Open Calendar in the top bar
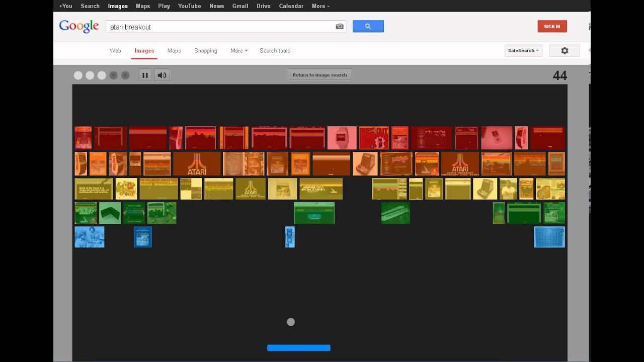 (x=291, y=6)
